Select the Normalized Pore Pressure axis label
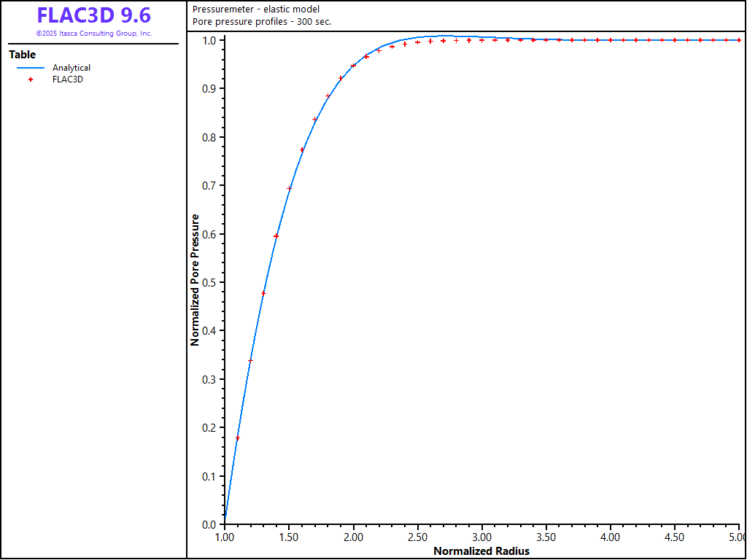This screenshot has height=560, width=747. tap(195, 279)
